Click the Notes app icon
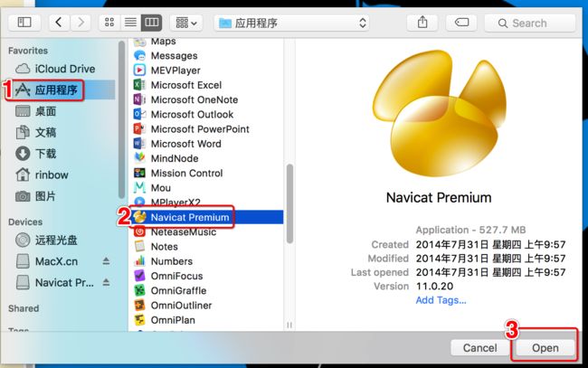This screenshot has width=588, height=368. pos(139,246)
